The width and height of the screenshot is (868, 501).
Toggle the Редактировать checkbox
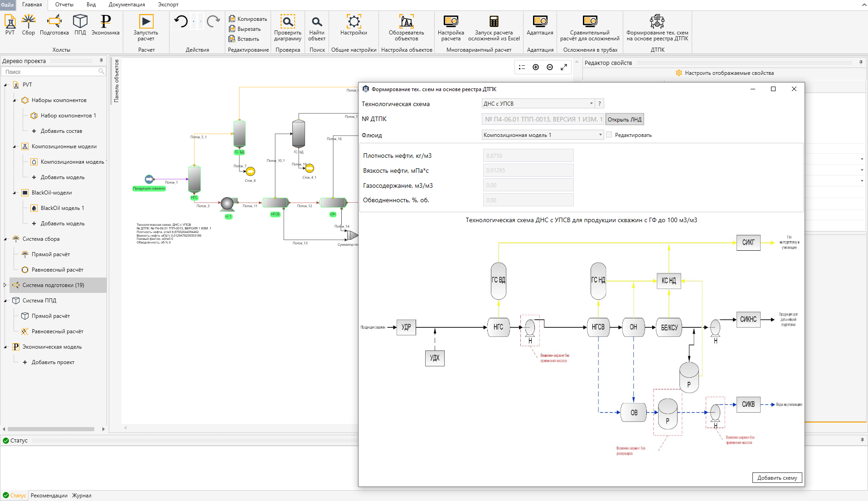coord(609,135)
